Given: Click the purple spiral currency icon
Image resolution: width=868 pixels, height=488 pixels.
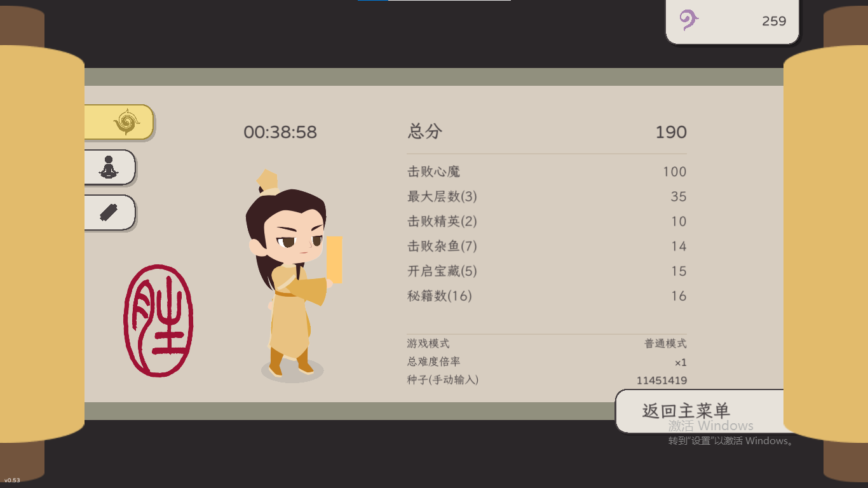Looking at the screenshot, I should (x=689, y=20).
